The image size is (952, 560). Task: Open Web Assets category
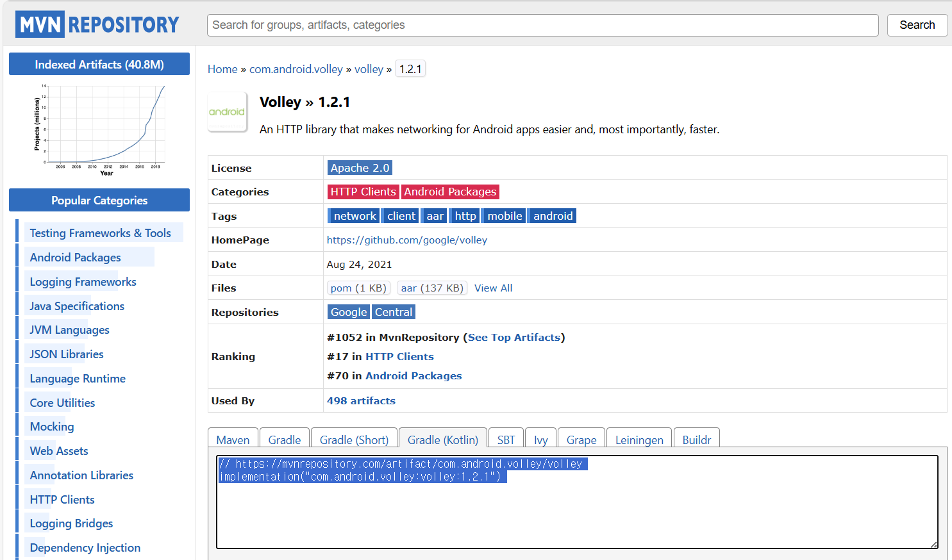tap(59, 451)
